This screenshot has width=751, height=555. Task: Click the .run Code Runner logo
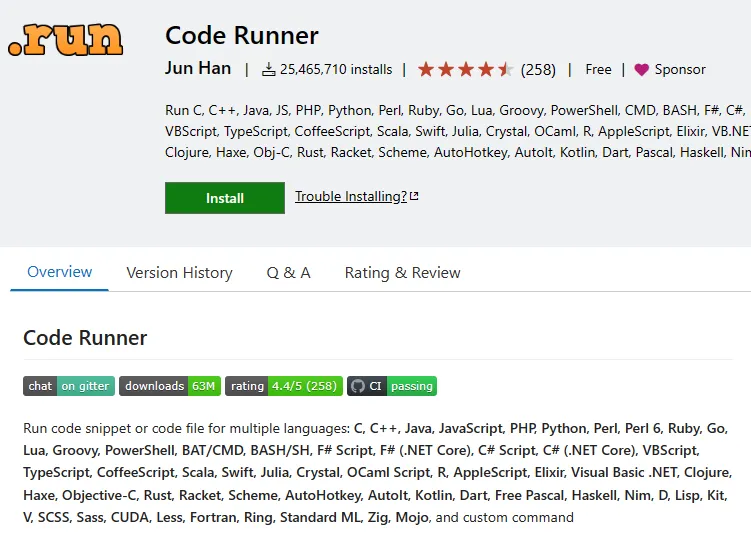coord(66,39)
